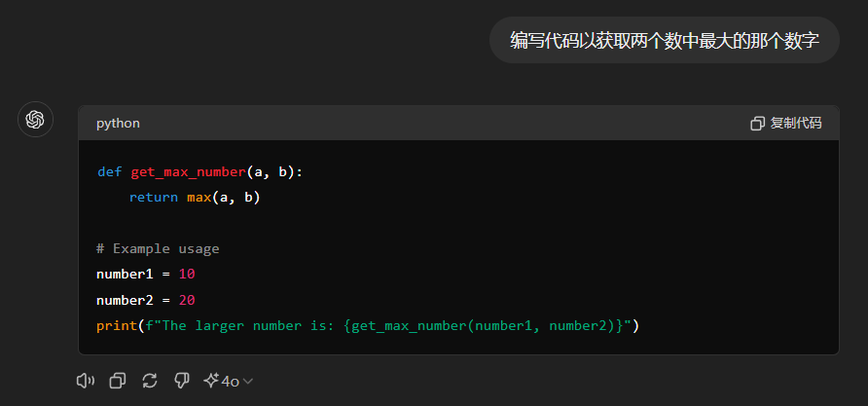Click the value 10 in number1 assignment

(187, 274)
